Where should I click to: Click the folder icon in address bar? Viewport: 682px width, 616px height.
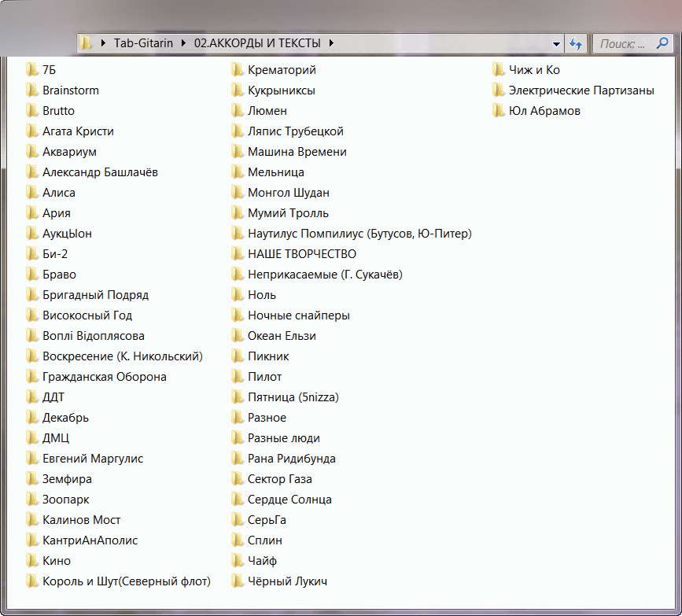point(87,43)
